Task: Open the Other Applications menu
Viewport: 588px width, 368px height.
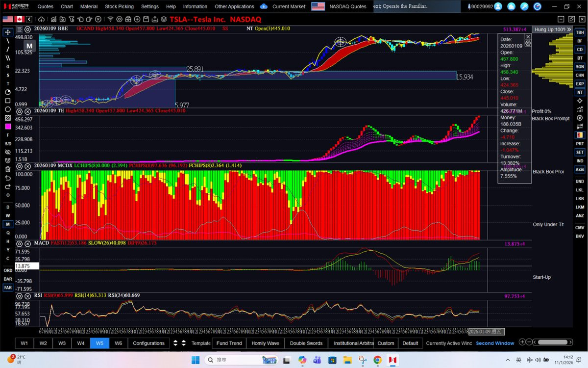Action: [234, 6]
